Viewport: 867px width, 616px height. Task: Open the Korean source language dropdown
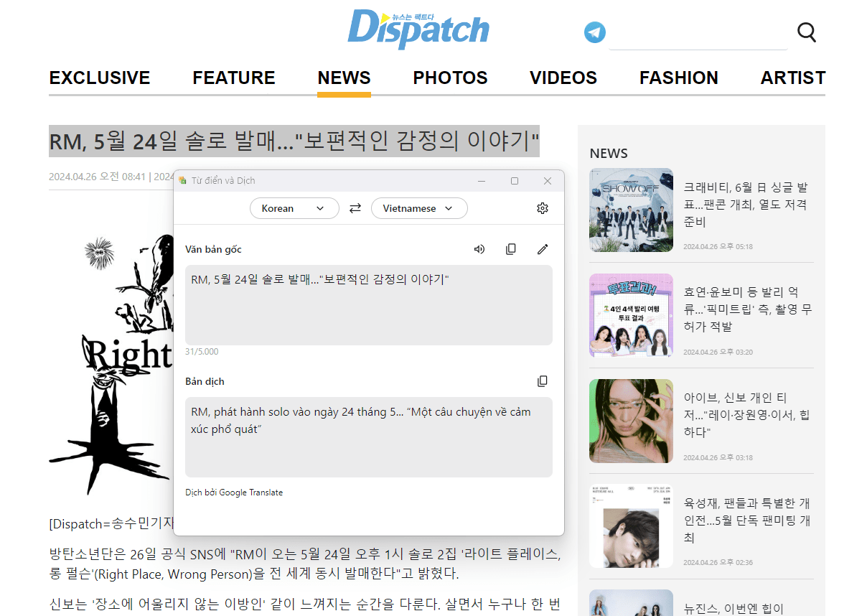coord(294,208)
